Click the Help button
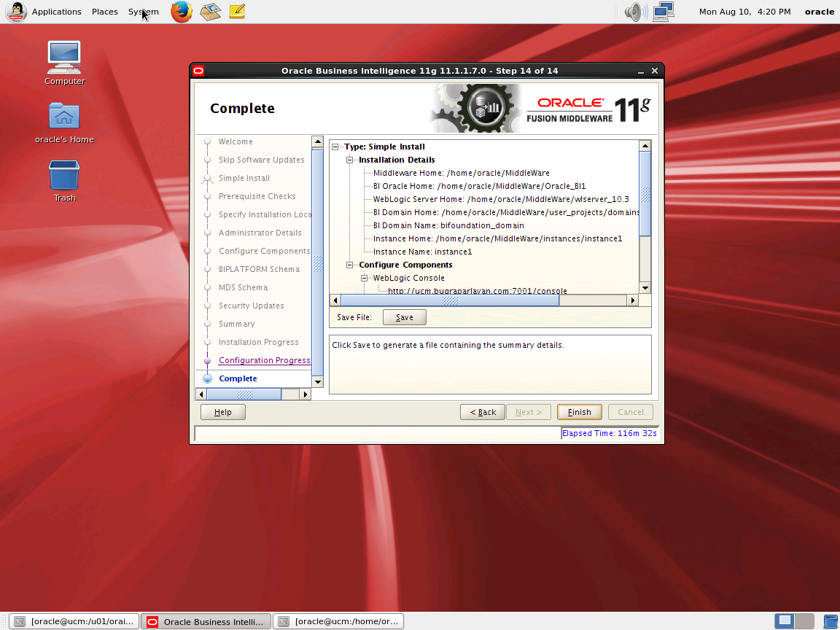The image size is (840, 630). tap(223, 412)
